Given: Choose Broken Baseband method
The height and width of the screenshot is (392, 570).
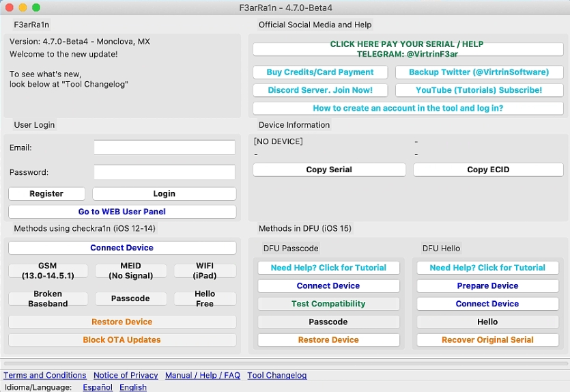Looking at the screenshot, I should (x=48, y=298).
